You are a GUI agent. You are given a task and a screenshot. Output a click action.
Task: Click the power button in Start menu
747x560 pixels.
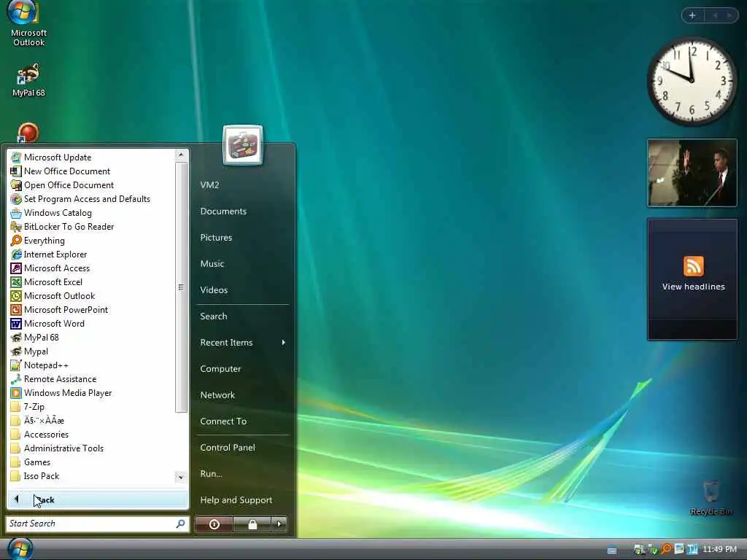click(214, 524)
